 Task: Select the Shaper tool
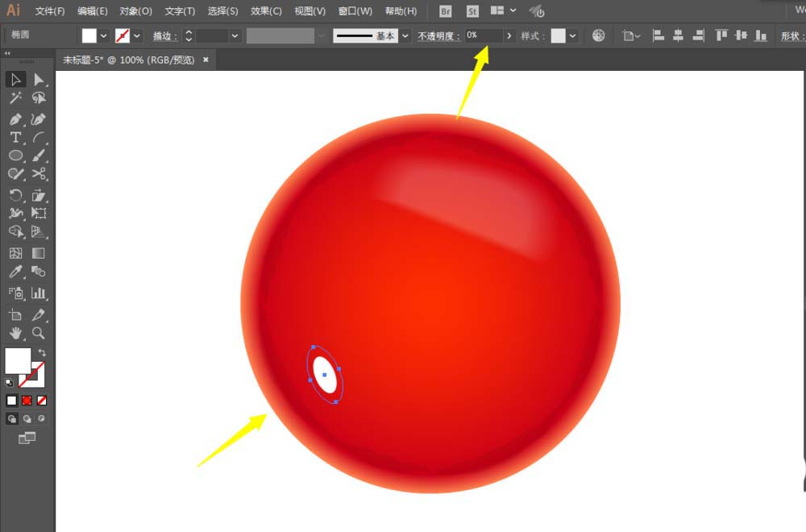pyautogui.click(x=15, y=174)
